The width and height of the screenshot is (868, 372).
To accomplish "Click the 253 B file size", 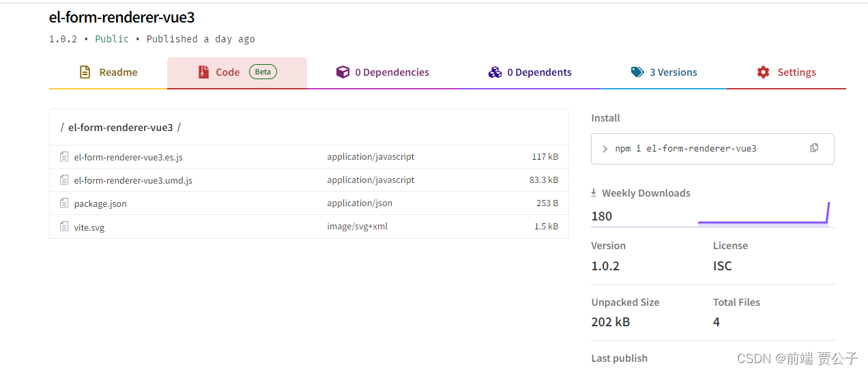I will pyautogui.click(x=547, y=203).
